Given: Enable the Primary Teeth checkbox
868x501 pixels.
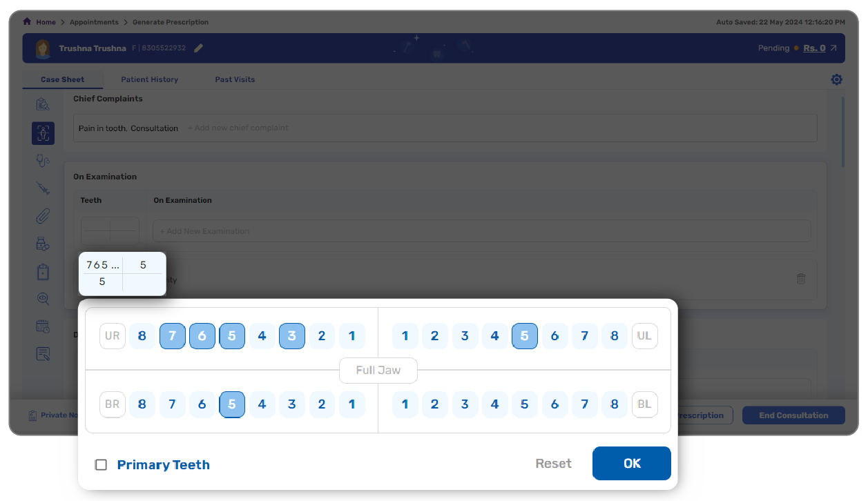Looking at the screenshot, I should [102, 465].
